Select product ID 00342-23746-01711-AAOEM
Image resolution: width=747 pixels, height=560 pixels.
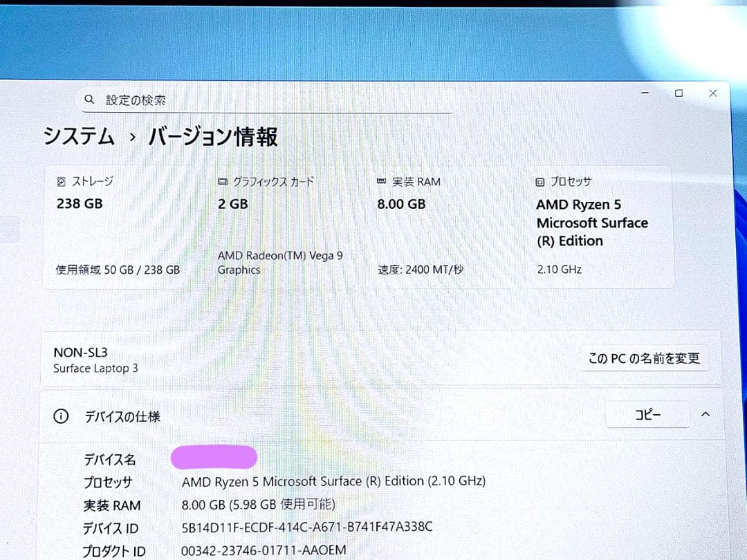[x=264, y=550]
